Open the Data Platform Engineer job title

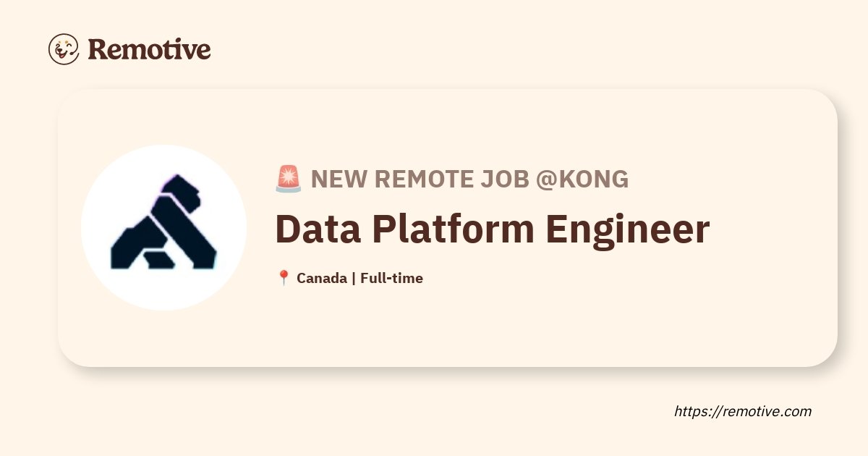pos(493,229)
